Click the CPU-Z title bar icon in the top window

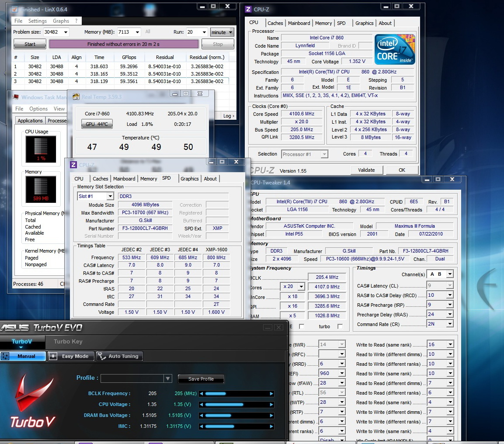pyautogui.click(x=248, y=9)
